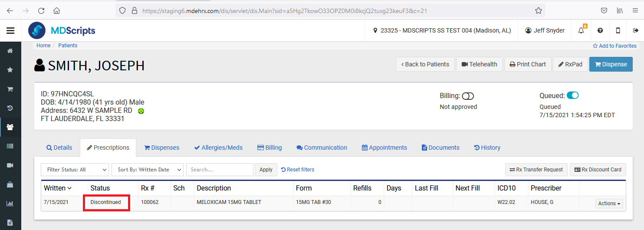Click the mobile device icon in header
The image size is (644, 230).
coord(618,30)
